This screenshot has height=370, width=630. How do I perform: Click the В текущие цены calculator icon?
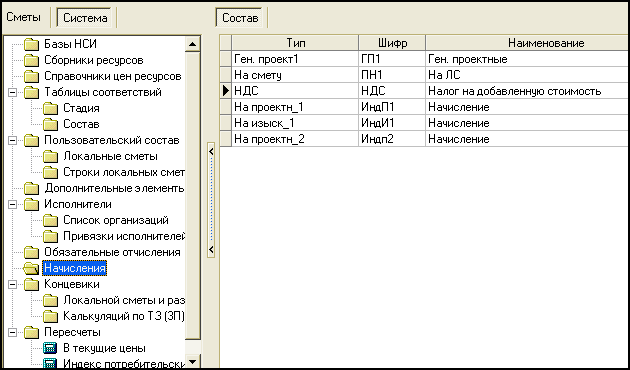tap(50, 348)
